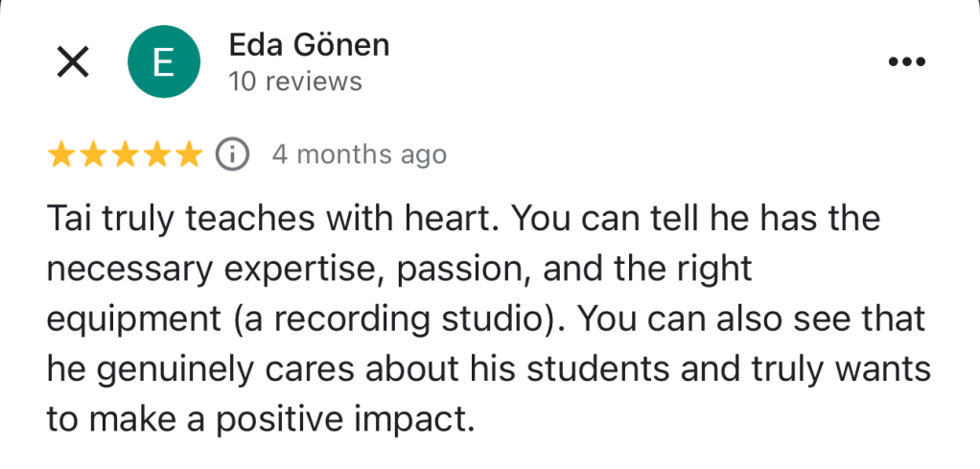This screenshot has width=980, height=469.
Task: Click the fifth rating star
Action: pos(189,153)
